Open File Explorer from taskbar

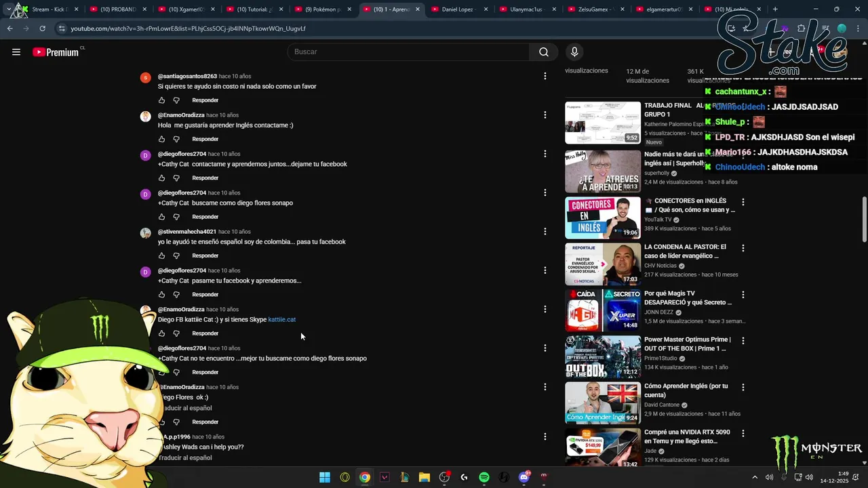pyautogui.click(x=425, y=477)
